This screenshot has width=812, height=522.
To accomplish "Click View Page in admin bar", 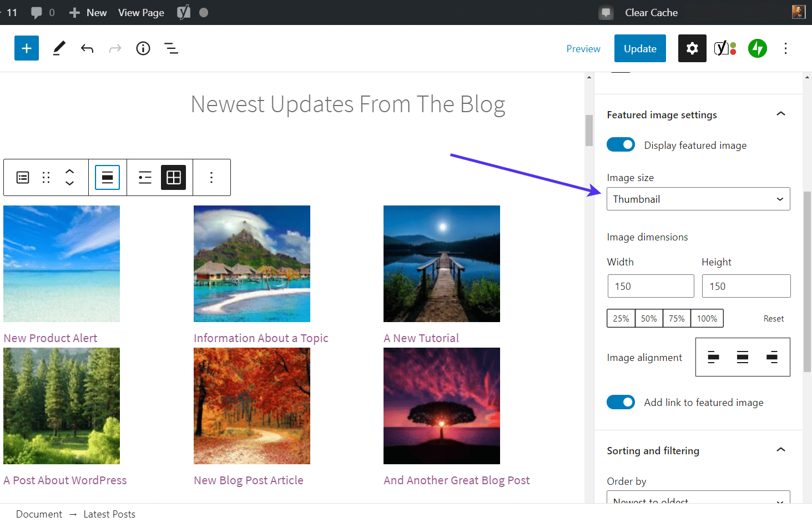I will pos(141,12).
